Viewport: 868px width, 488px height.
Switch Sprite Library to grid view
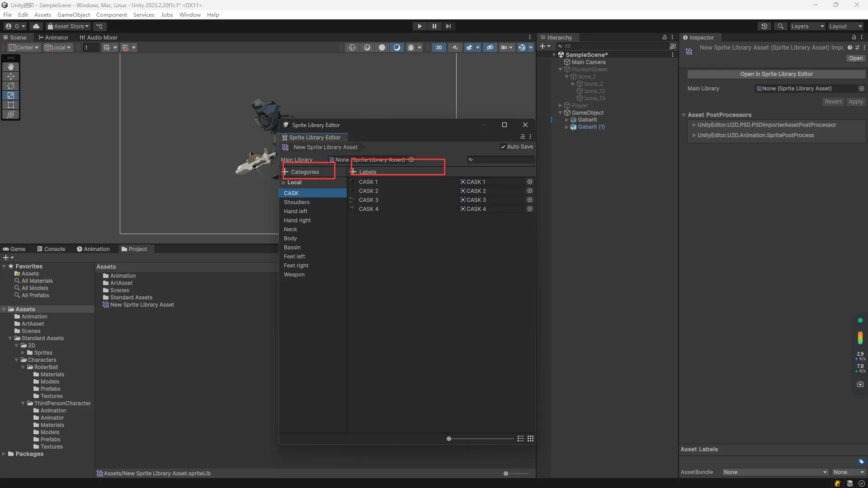point(530,439)
